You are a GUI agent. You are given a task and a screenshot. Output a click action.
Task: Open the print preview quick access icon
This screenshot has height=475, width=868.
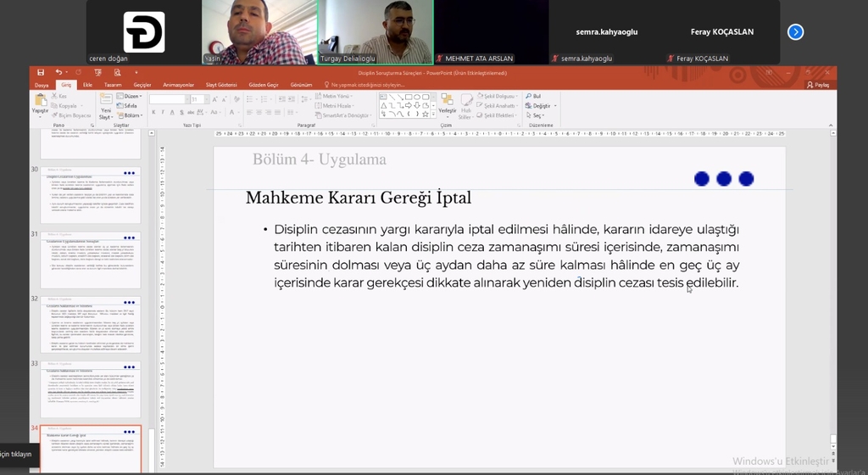tap(117, 73)
